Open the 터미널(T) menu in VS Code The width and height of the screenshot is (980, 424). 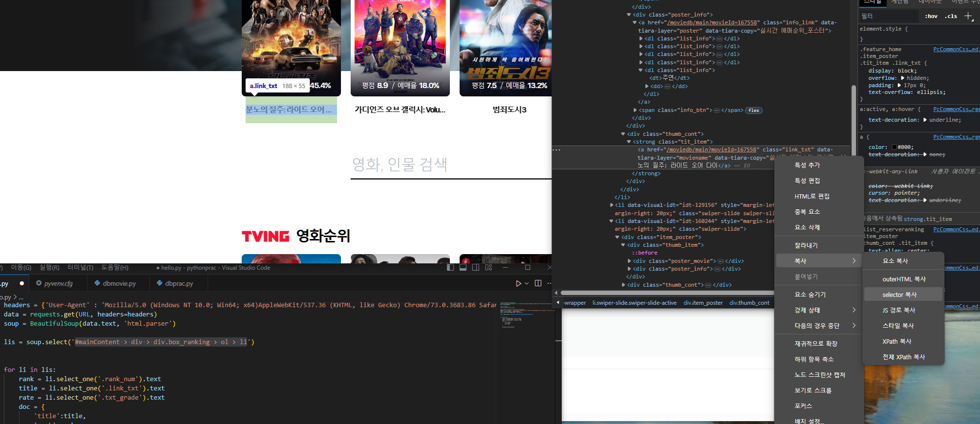click(80, 267)
